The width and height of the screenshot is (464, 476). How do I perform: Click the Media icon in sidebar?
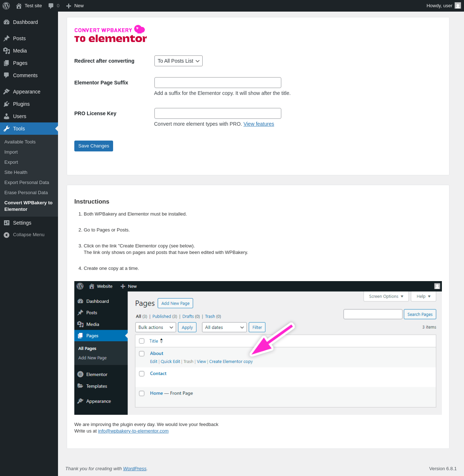coord(7,51)
